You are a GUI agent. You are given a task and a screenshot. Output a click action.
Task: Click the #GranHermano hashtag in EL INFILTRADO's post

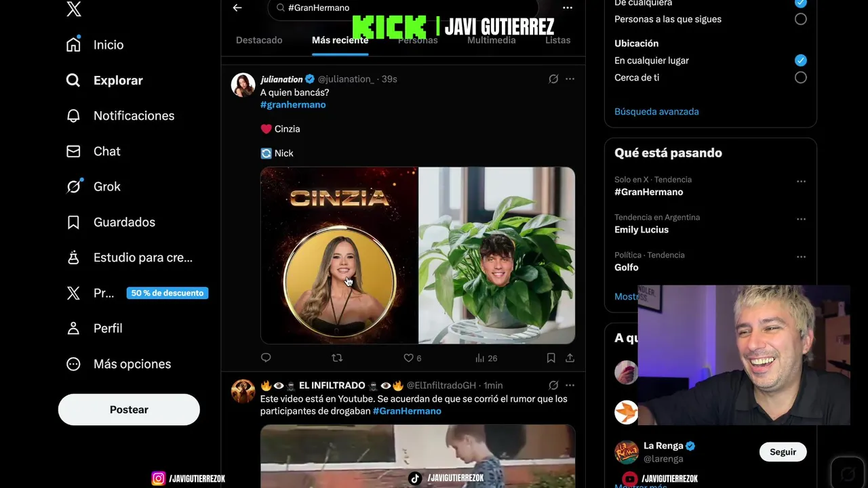[407, 411]
